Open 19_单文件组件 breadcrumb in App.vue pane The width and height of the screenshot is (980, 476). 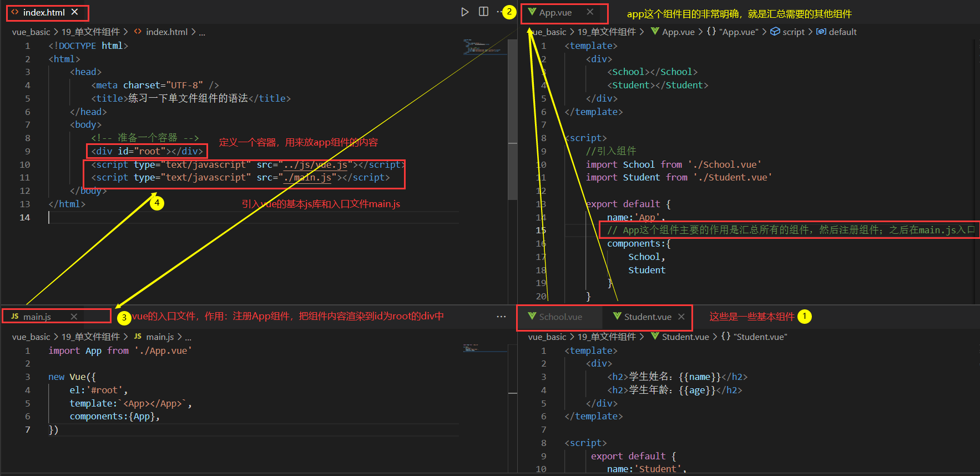coord(607,32)
